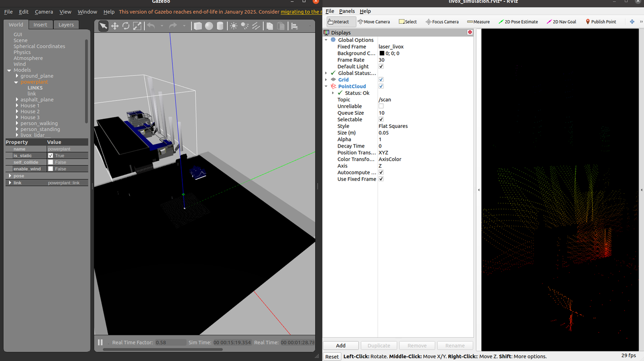The image size is (644, 361).
Task: Toggle the Autocompute checkbox
Action: (x=381, y=172)
